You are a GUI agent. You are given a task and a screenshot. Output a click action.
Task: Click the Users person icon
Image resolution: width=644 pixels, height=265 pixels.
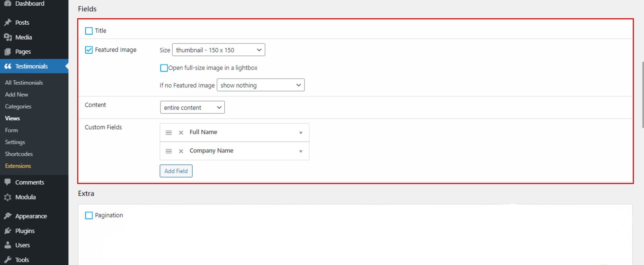click(x=8, y=245)
